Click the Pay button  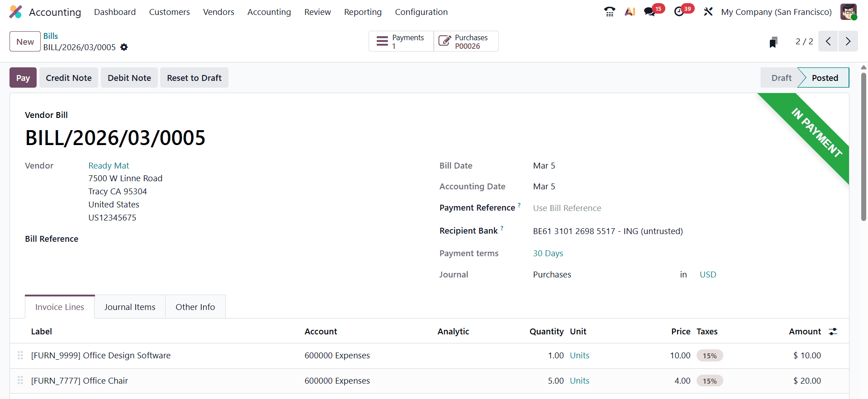[x=23, y=78]
